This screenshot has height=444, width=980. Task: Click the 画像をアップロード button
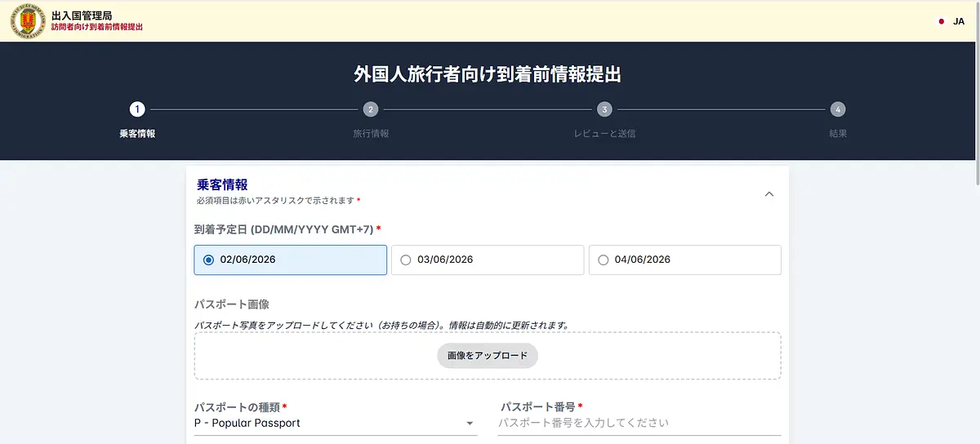[x=488, y=356]
